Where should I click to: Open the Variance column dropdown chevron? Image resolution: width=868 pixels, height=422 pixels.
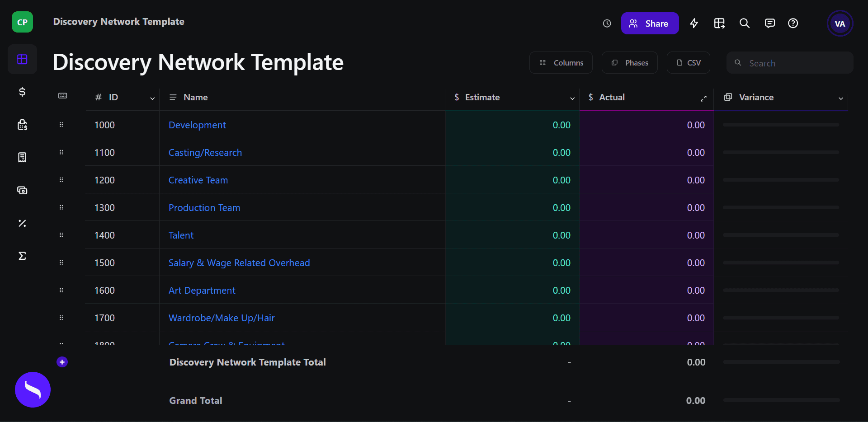coord(841,98)
